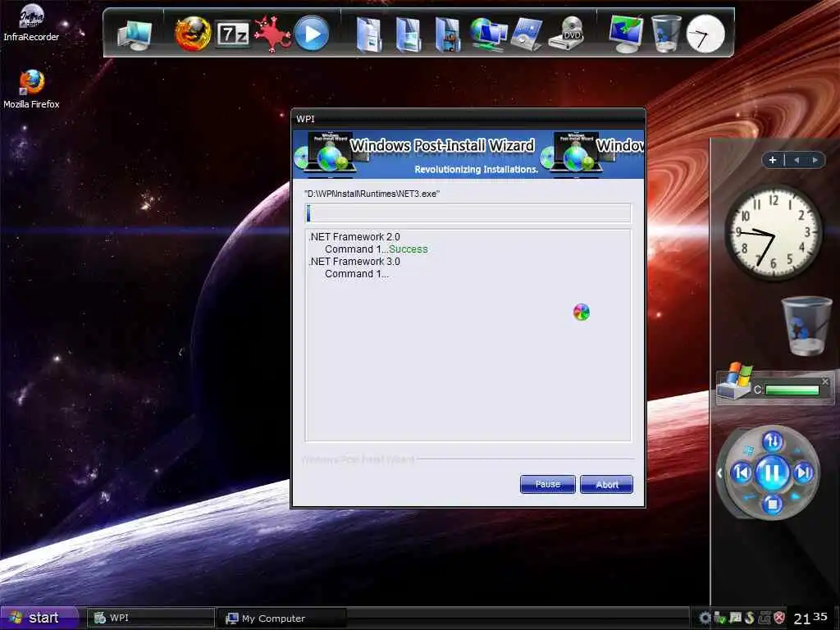Switch to WPI taskbar button

coord(150,618)
